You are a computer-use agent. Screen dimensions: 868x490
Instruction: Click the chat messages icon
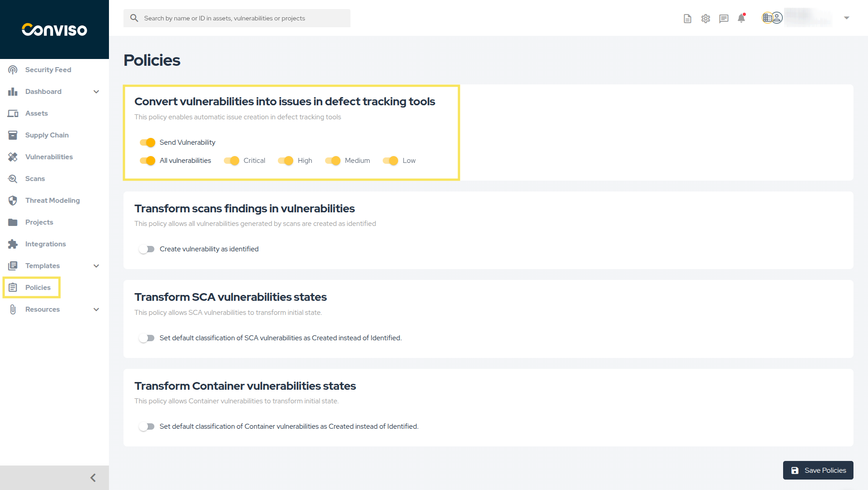(x=724, y=19)
